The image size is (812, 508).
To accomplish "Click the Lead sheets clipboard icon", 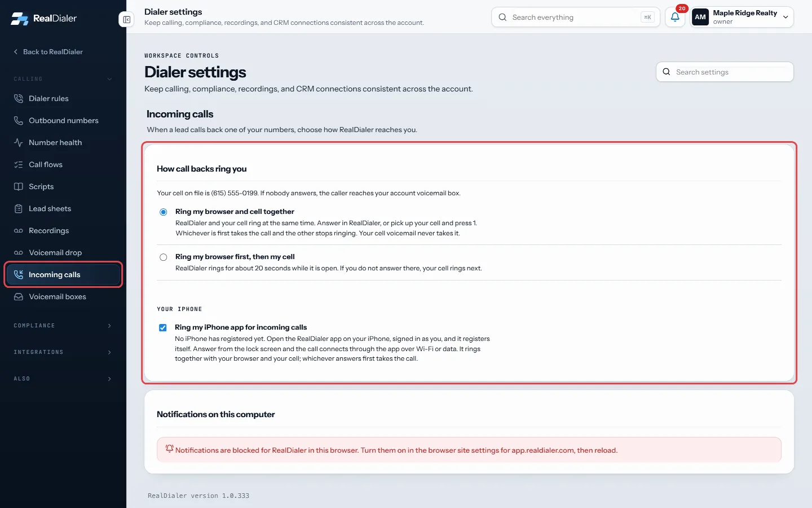I will 19,208.
